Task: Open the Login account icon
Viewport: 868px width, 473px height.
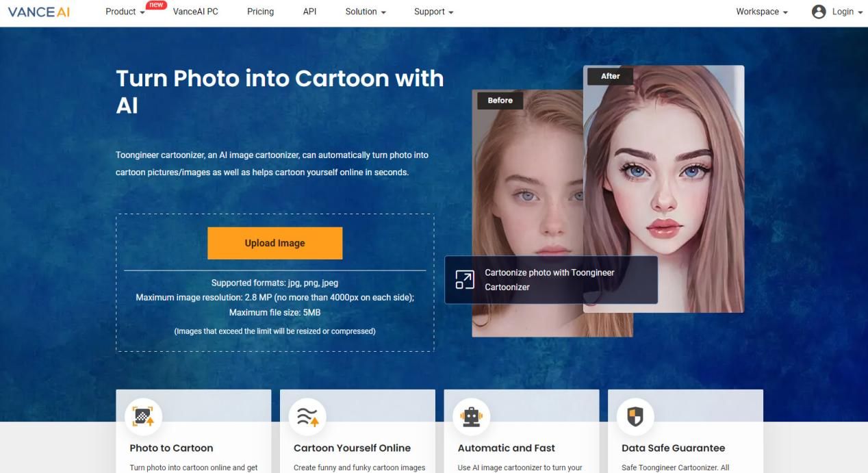Action: click(x=819, y=12)
